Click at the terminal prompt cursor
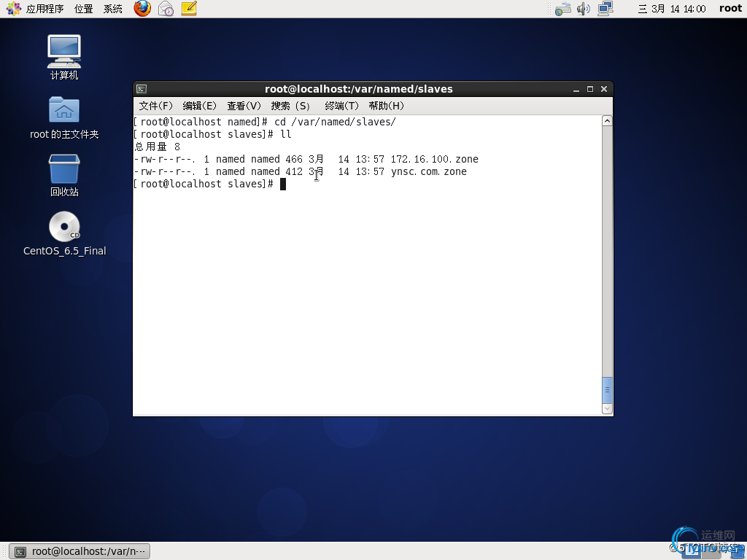747x560 pixels. click(283, 184)
